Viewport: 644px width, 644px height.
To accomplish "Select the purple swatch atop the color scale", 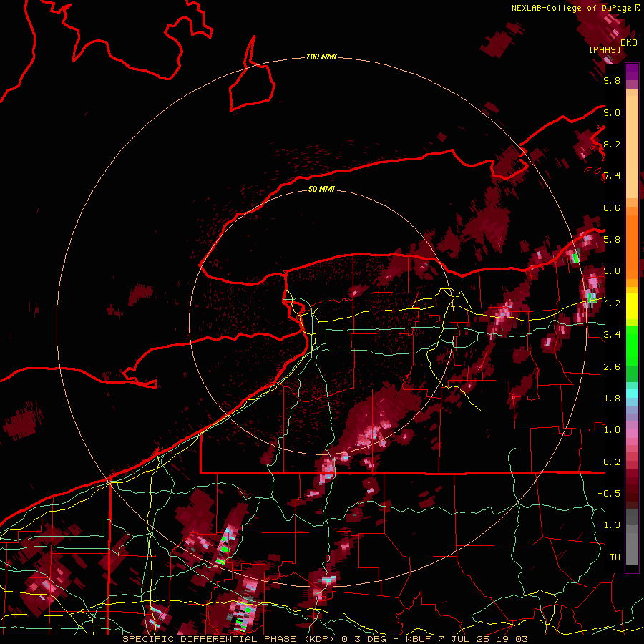I will click(632, 72).
